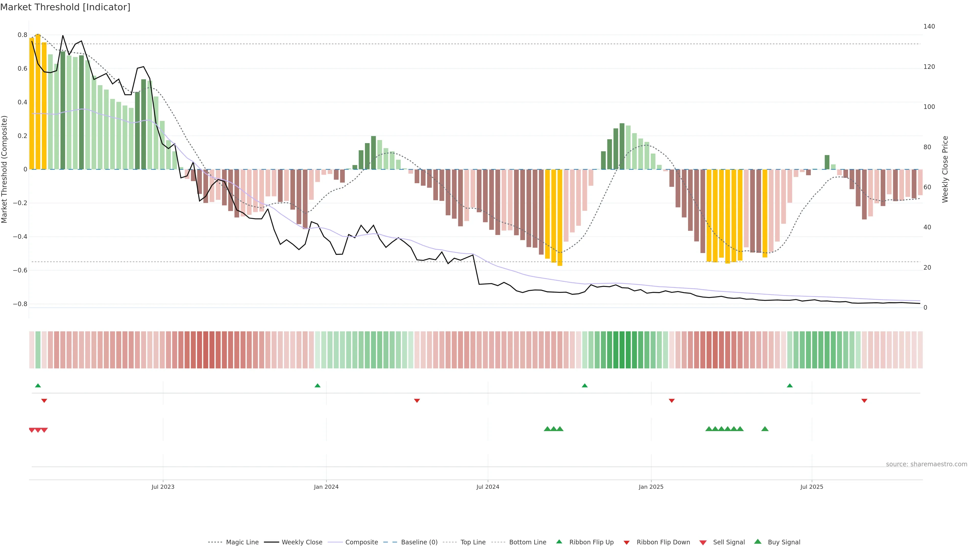Click the Market Threshold [Indicator] chart title

point(65,7)
